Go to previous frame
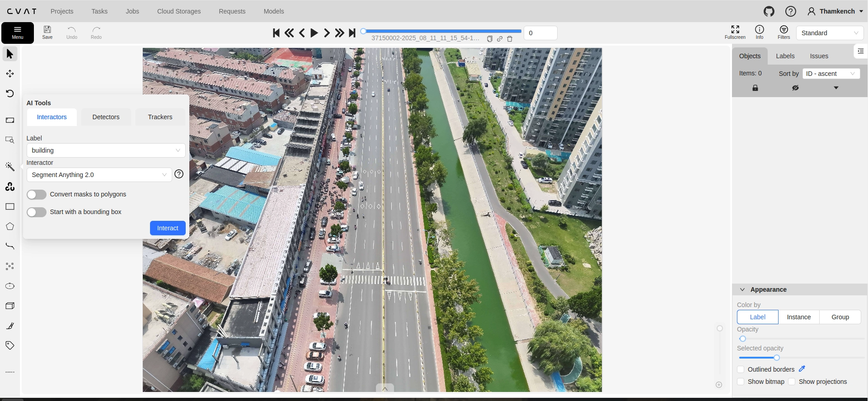The height and width of the screenshot is (401, 868). (302, 33)
